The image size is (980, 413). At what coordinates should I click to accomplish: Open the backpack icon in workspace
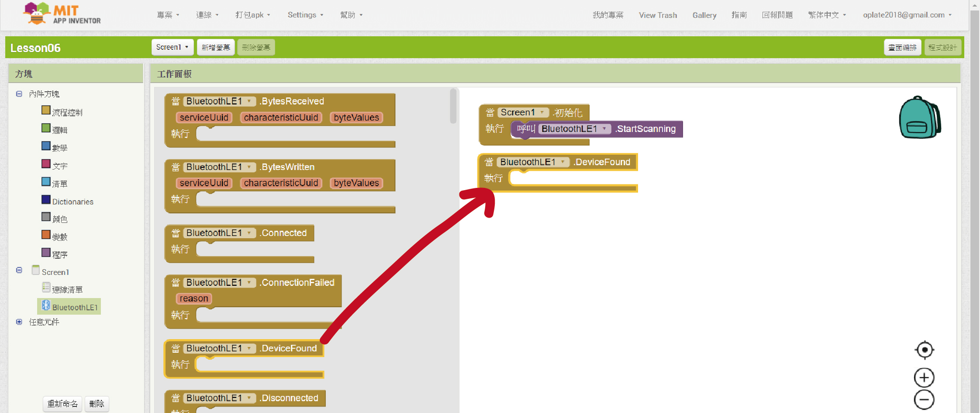pyautogui.click(x=919, y=118)
